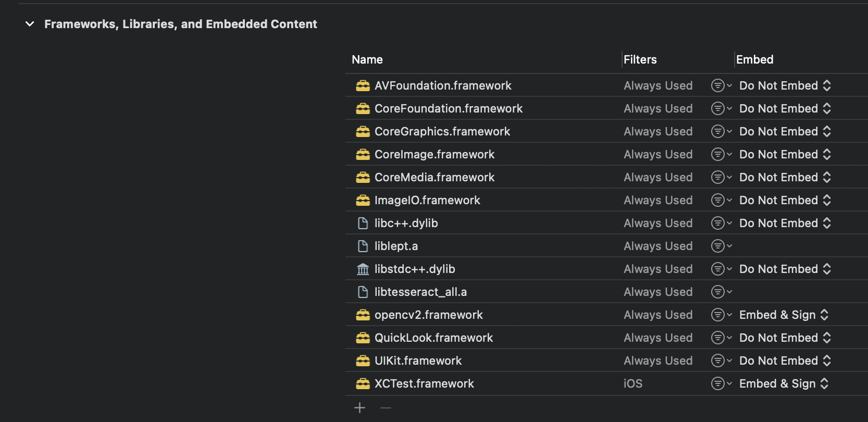The width and height of the screenshot is (868, 422).
Task: Change embed option for CoreFoundation.framework
Action: [x=785, y=108]
